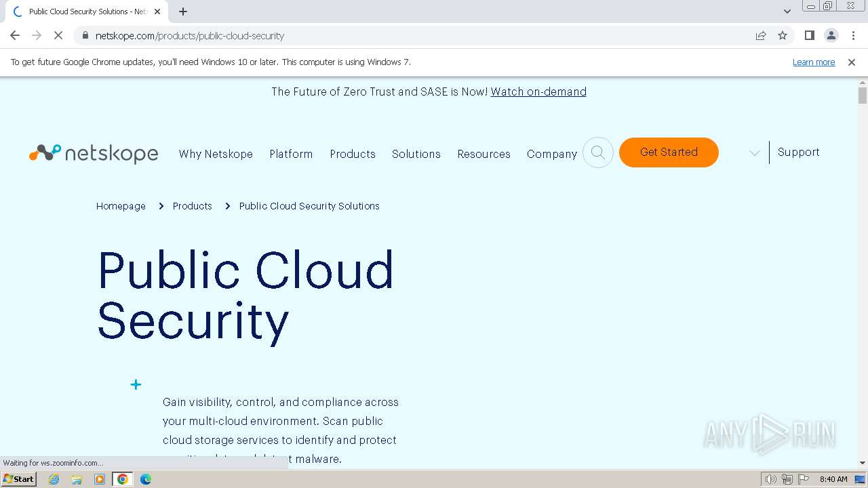Open the Watch on-demand link
The width and height of the screenshot is (868, 488).
[538, 91]
